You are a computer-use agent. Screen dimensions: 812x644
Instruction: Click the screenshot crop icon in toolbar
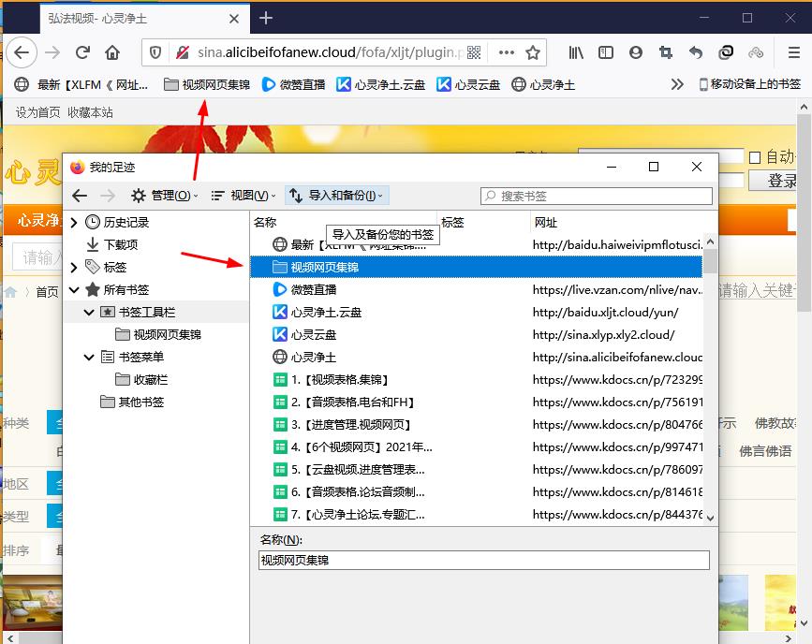(666, 52)
